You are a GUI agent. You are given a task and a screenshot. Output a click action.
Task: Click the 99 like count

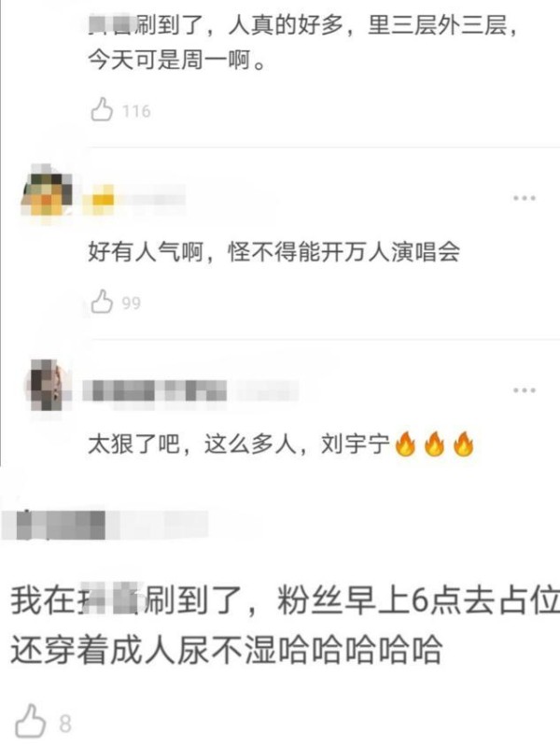click(132, 303)
